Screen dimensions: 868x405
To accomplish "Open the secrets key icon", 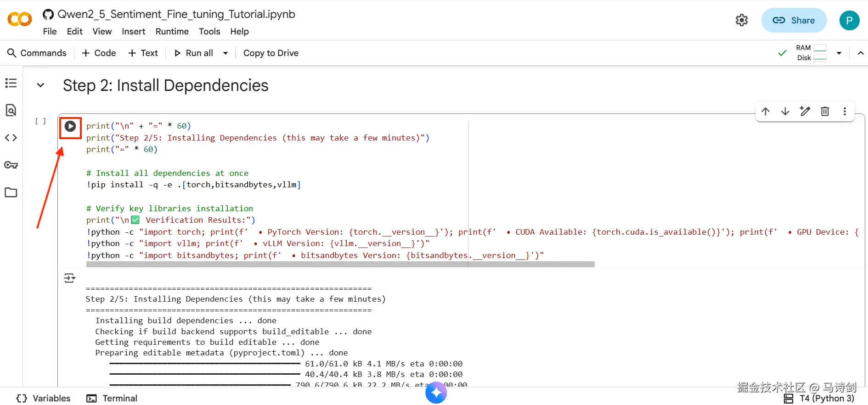I will click(11, 165).
